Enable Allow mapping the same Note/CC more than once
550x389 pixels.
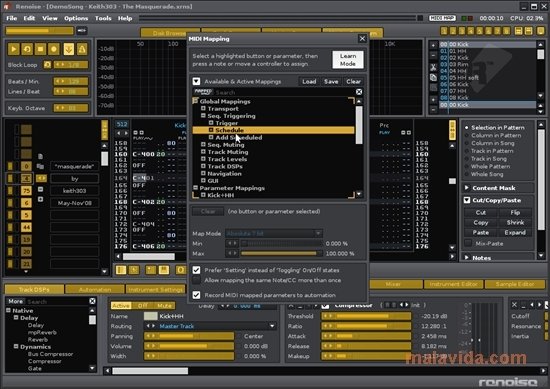click(x=196, y=280)
